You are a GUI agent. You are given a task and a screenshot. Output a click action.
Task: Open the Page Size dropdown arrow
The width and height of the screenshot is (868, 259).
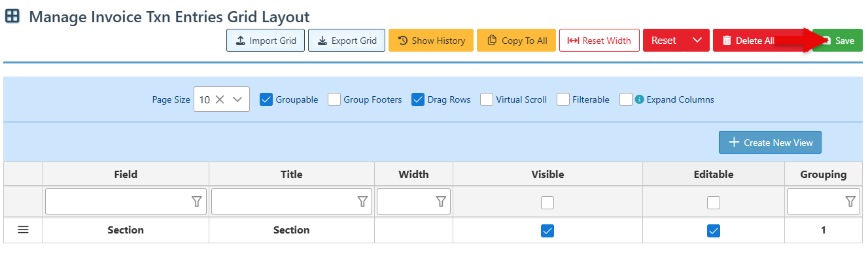237,99
